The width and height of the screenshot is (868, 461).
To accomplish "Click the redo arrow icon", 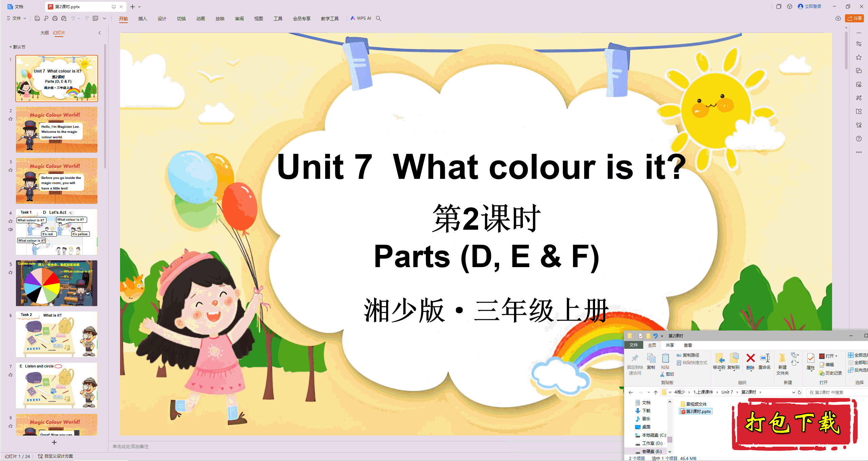I will point(87,18).
